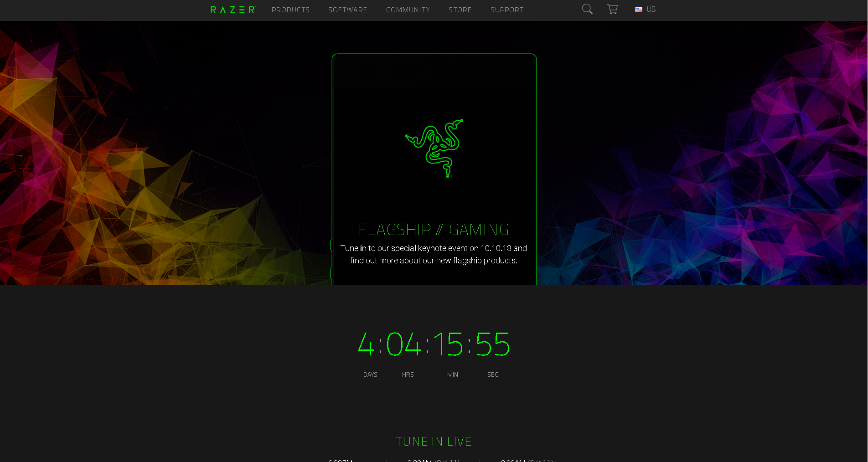Click the TUNE IN LIVE heading
This screenshot has width=868, height=462.
pos(434,441)
